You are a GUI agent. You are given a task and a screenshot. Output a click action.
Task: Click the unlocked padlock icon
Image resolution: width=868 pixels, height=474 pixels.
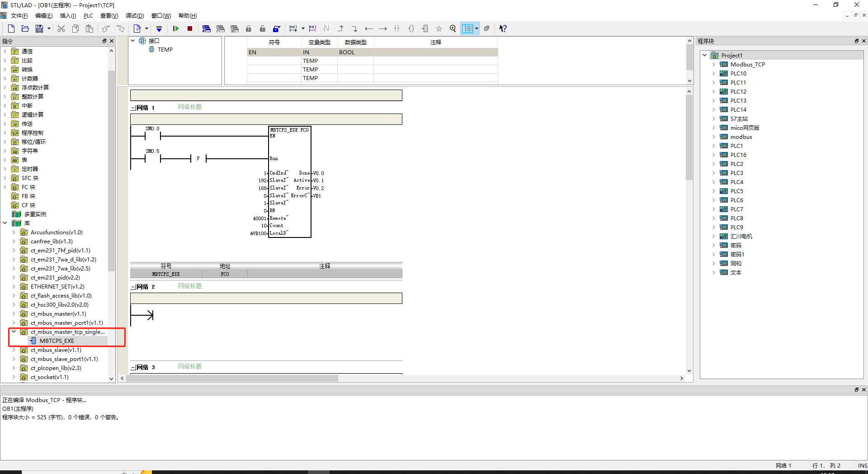262,28
